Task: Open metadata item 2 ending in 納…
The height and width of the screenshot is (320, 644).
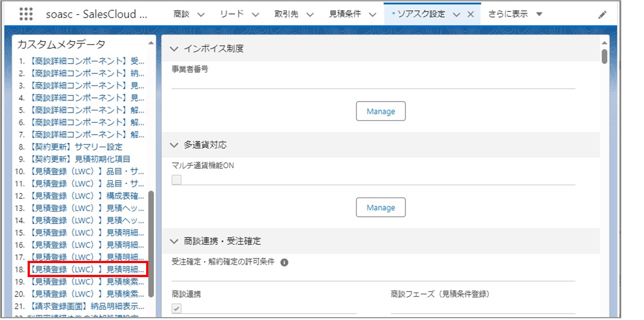Action: 87,73
